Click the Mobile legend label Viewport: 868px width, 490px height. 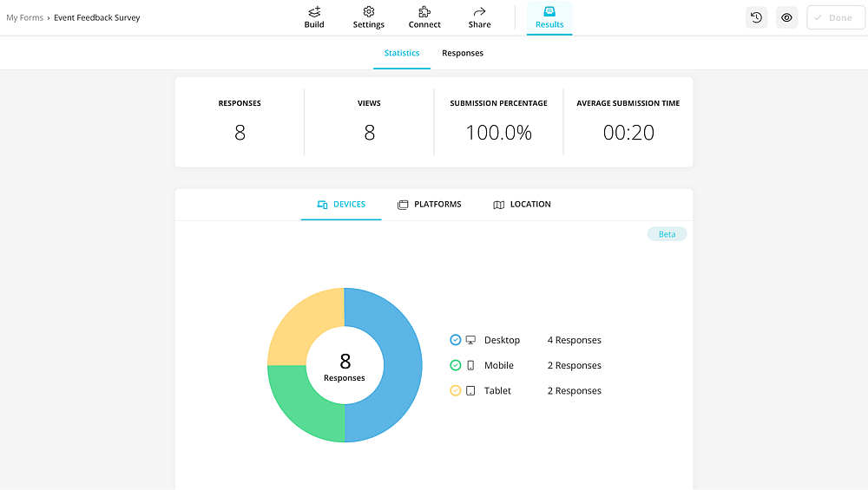pyautogui.click(x=499, y=365)
